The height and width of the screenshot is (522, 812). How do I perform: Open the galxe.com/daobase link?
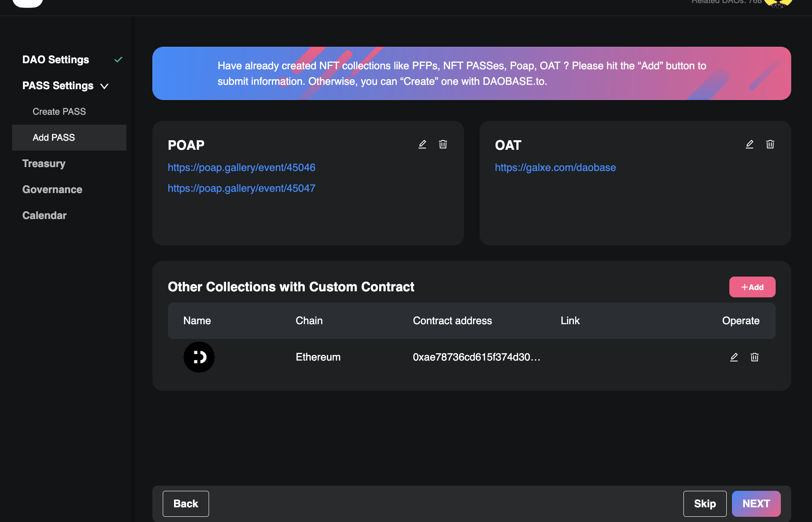[x=555, y=168]
